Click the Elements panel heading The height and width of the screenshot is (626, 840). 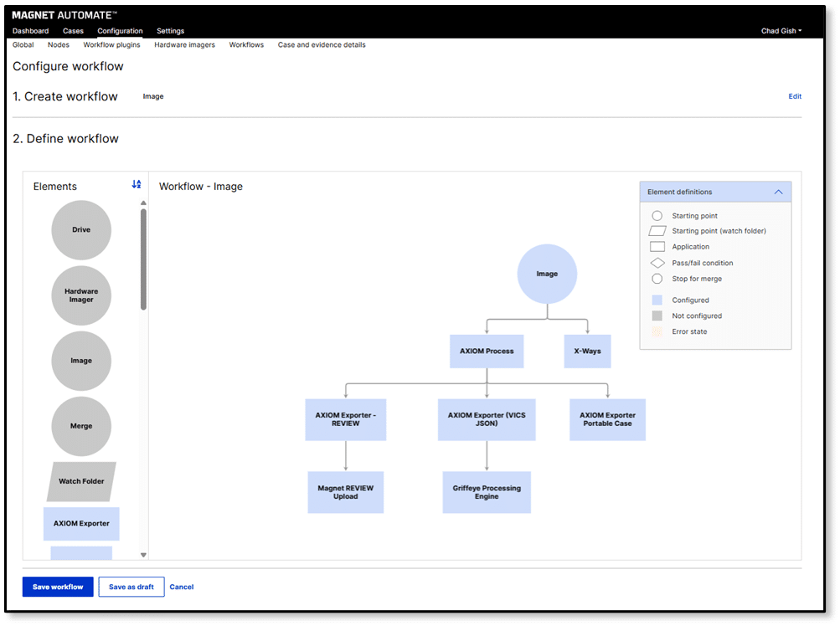pyautogui.click(x=55, y=187)
